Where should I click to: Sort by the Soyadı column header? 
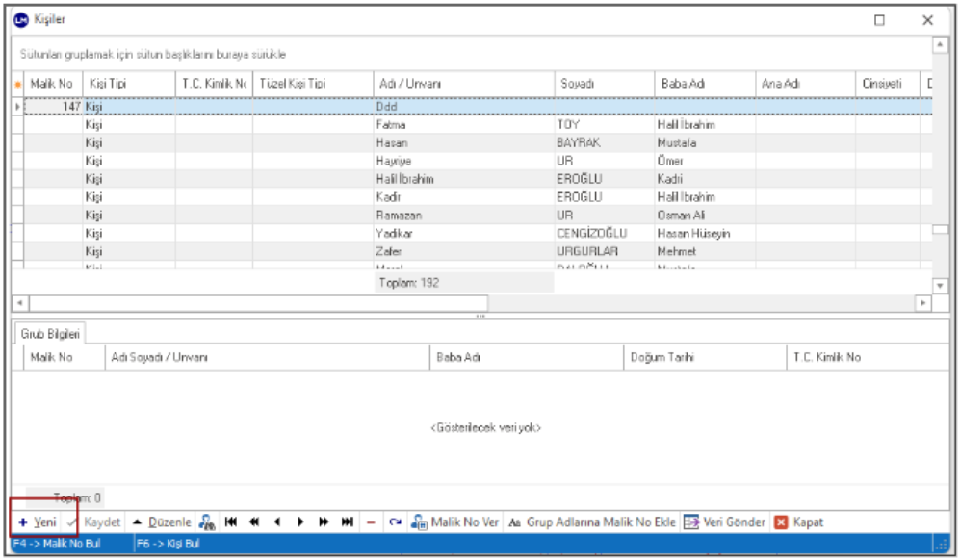[604, 84]
